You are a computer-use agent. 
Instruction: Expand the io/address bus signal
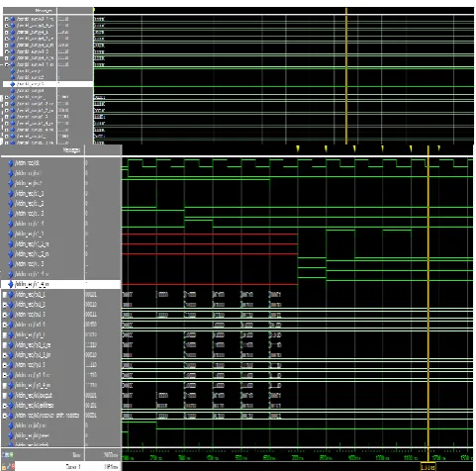point(5,406)
